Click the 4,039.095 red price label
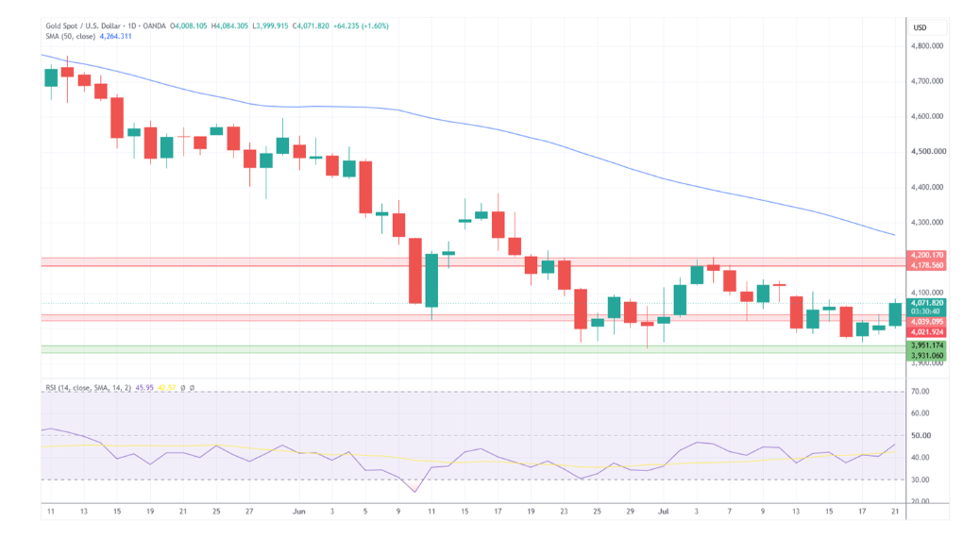Image resolution: width=980 pixels, height=539 pixels. 926,322
